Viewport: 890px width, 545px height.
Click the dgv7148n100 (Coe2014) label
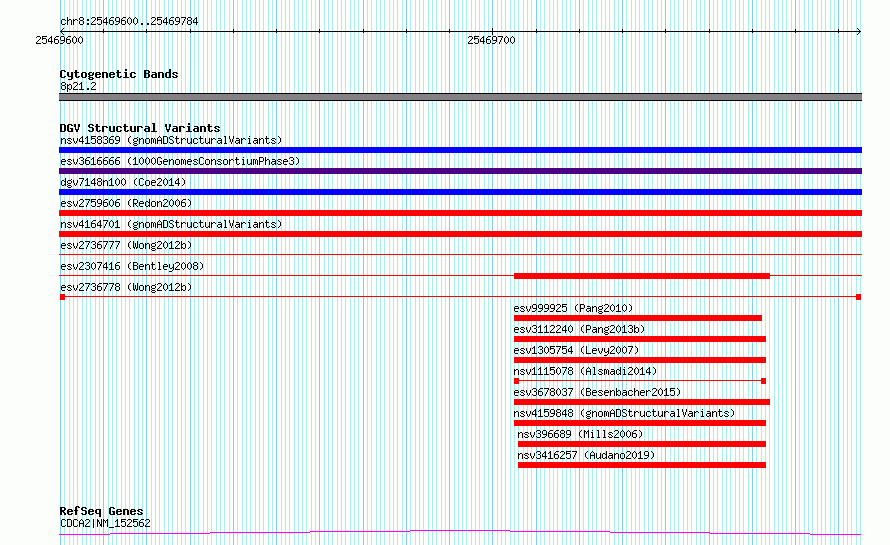[123, 182]
